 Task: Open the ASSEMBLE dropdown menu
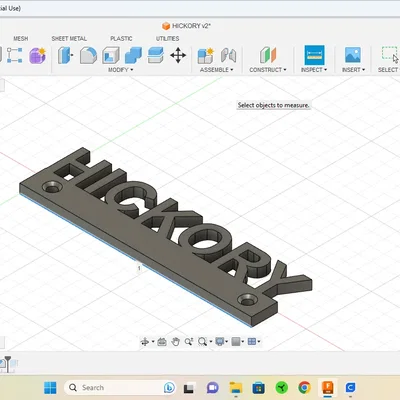[217, 70]
